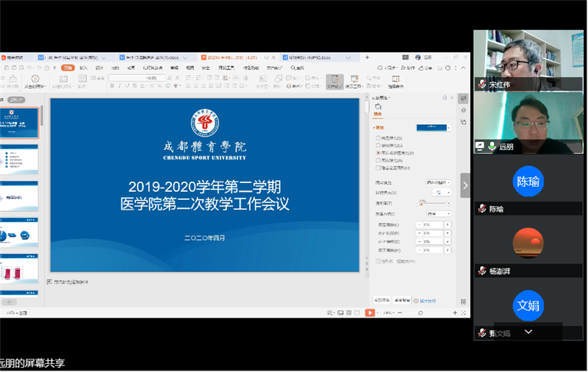Click the grid apps icon at sidebar bottom

464,301
